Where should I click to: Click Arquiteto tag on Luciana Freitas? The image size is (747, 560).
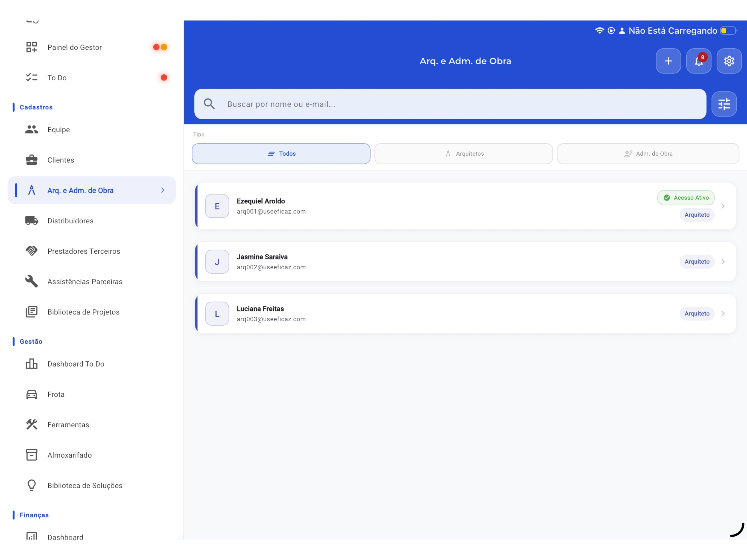(697, 314)
